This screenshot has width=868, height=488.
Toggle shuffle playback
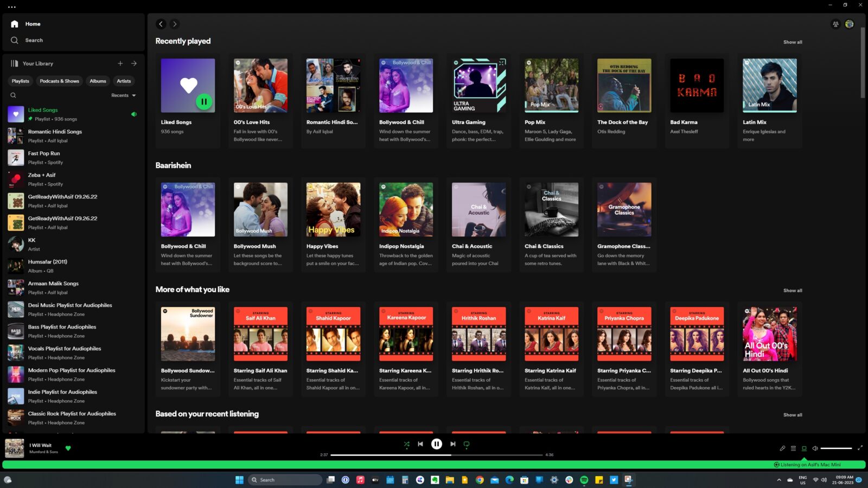click(x=406, y=444)
